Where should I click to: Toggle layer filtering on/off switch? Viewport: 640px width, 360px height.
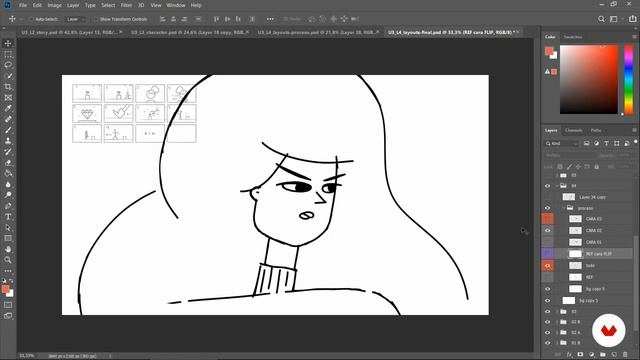click(636, 142)
